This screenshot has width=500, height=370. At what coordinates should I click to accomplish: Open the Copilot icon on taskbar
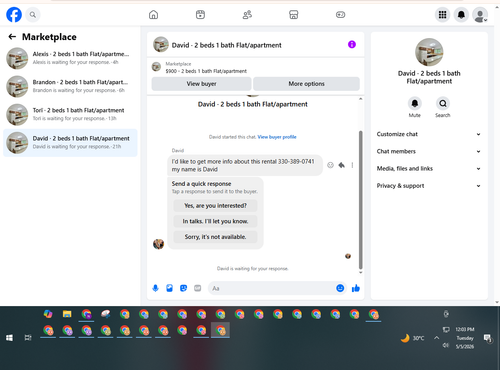pyautogui.click(x=48, y=314)
